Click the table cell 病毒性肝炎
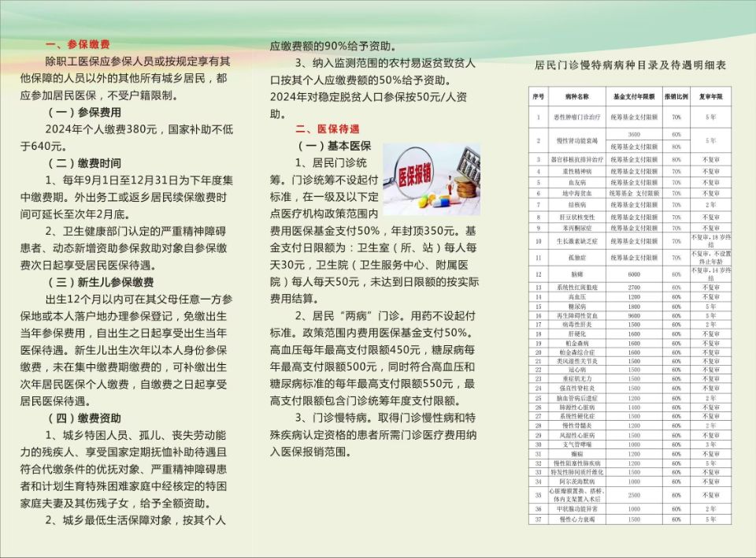 click(577, 325)
